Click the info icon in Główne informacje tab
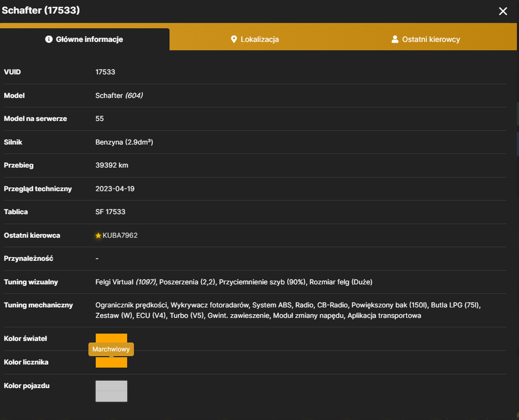 click(x=49, y=39)
